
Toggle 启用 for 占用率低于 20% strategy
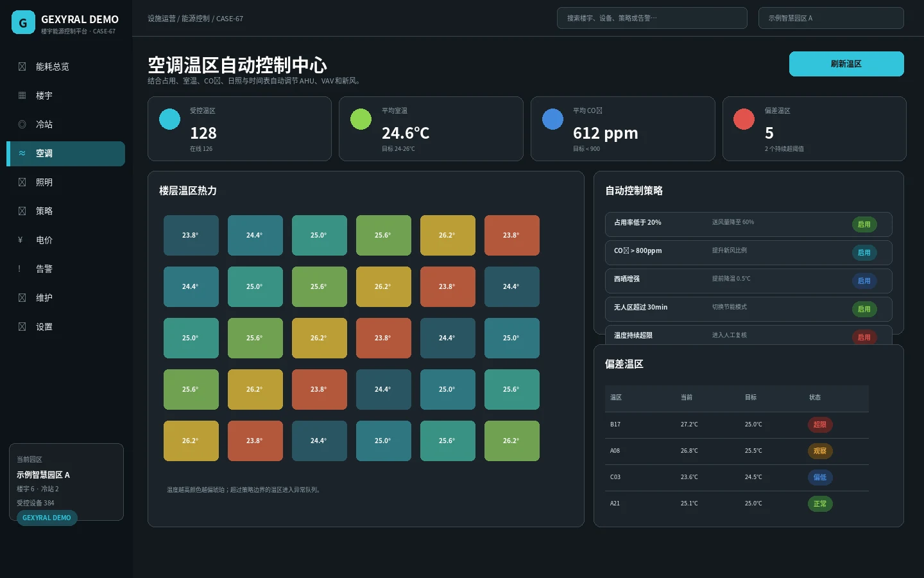864,225
